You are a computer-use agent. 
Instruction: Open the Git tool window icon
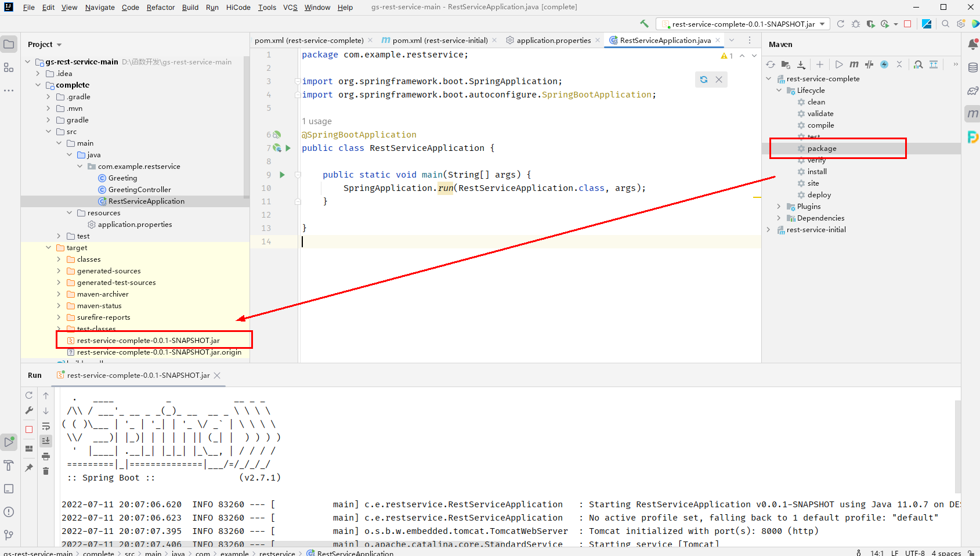point(9,535)
